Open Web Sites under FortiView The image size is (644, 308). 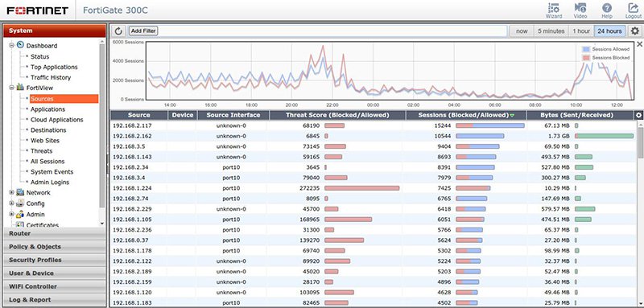(x=45, y=140)
